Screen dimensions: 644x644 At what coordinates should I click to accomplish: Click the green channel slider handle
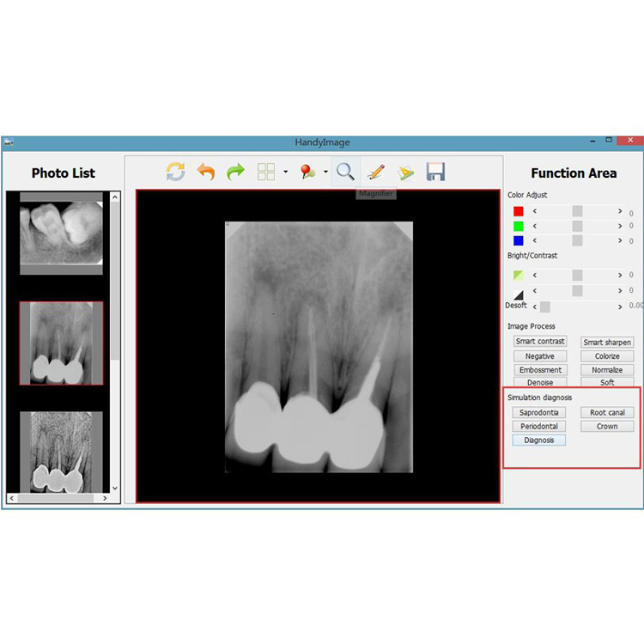pyautogui.click(x=577, y=226)
